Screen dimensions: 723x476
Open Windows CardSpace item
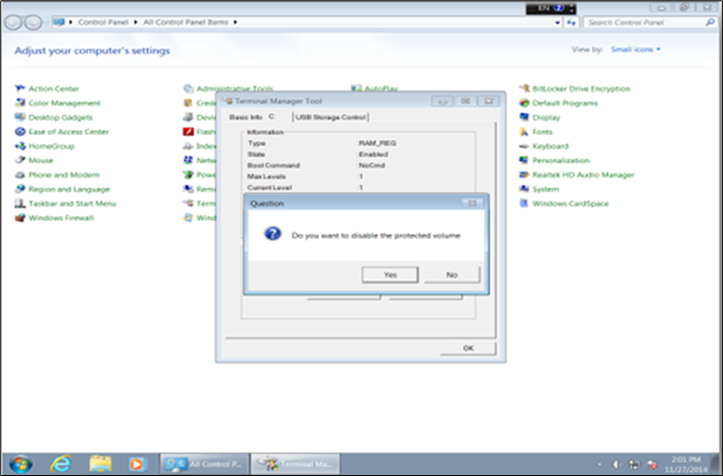[x=570, y=203]
